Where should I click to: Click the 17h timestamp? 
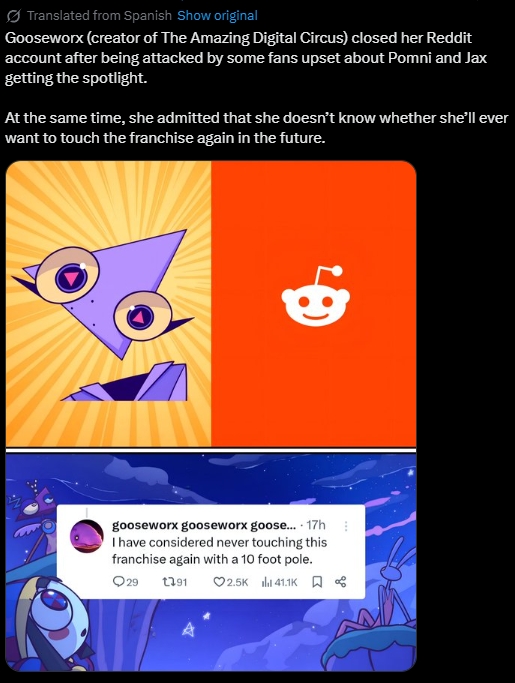click(x=316, y=525)
